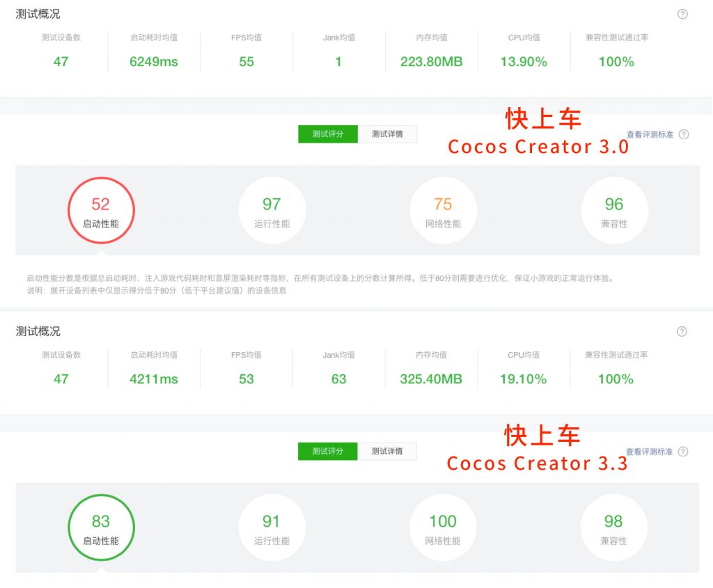This screenshot has height=588, width=713.
Task: Select the 91 运行性能 score circle
Action: (x=272, y=527)
